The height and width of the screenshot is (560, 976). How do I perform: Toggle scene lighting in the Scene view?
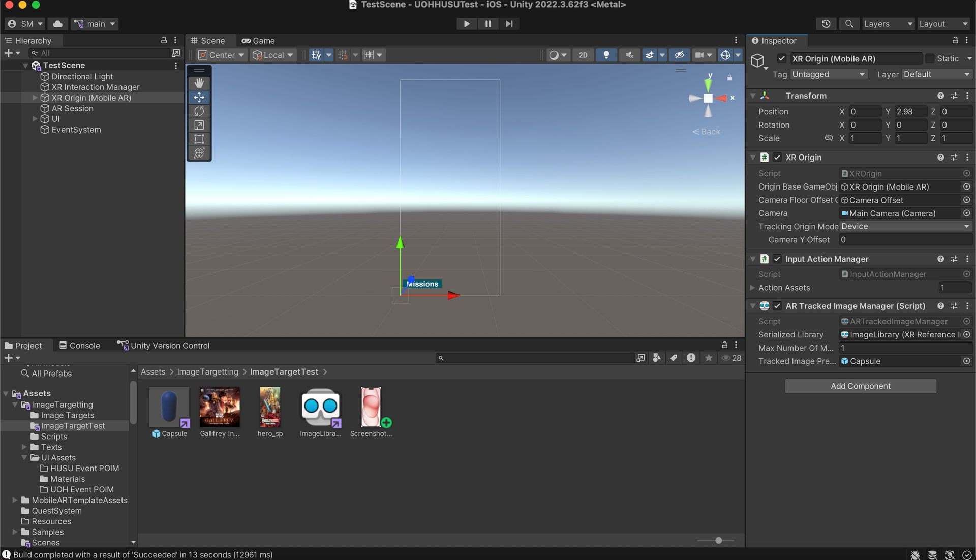click(x=606, y=55)
